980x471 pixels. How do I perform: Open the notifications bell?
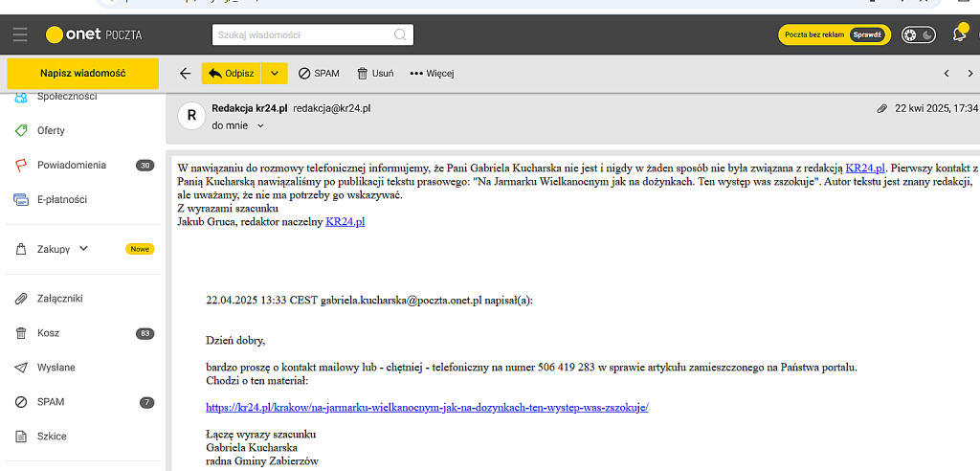[x=959, y=34]
